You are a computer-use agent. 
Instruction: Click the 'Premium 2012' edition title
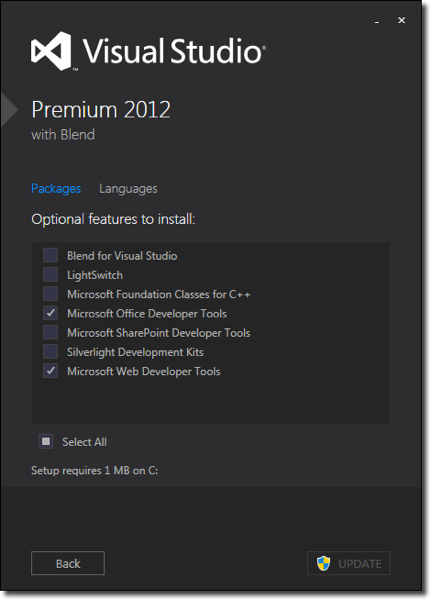(101, 110)
